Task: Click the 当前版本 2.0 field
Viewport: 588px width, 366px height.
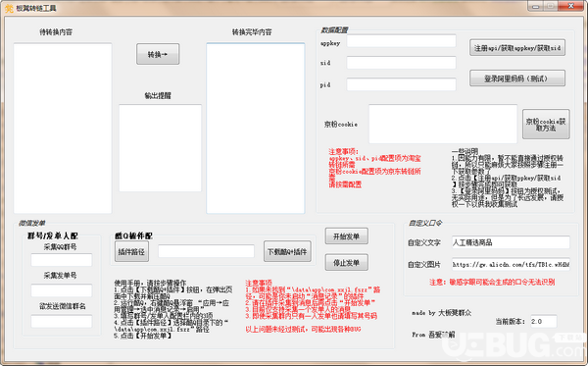Action: [x=543, y=321]
